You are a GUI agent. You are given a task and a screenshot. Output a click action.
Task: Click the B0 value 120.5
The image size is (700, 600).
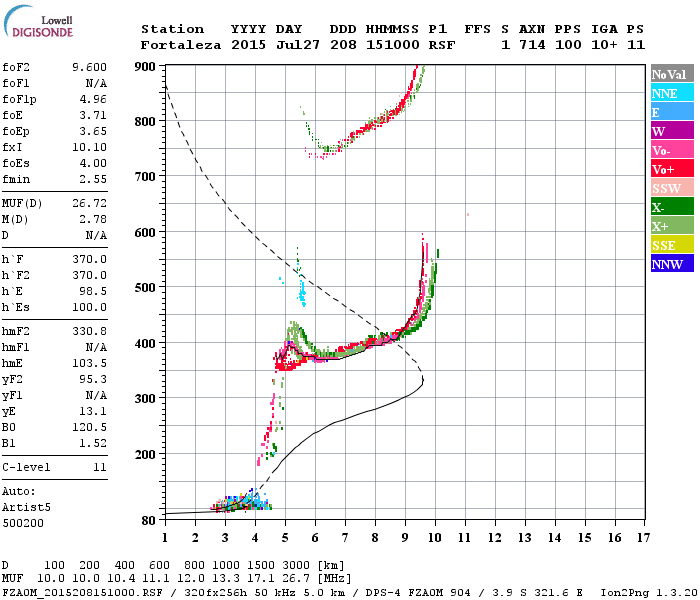(89, 427)
